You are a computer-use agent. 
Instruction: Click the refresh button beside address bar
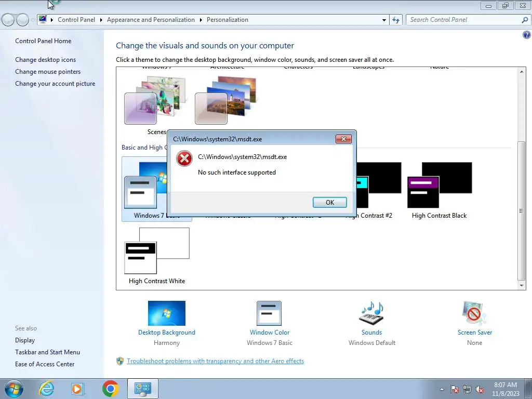click(x=395, y=20)
